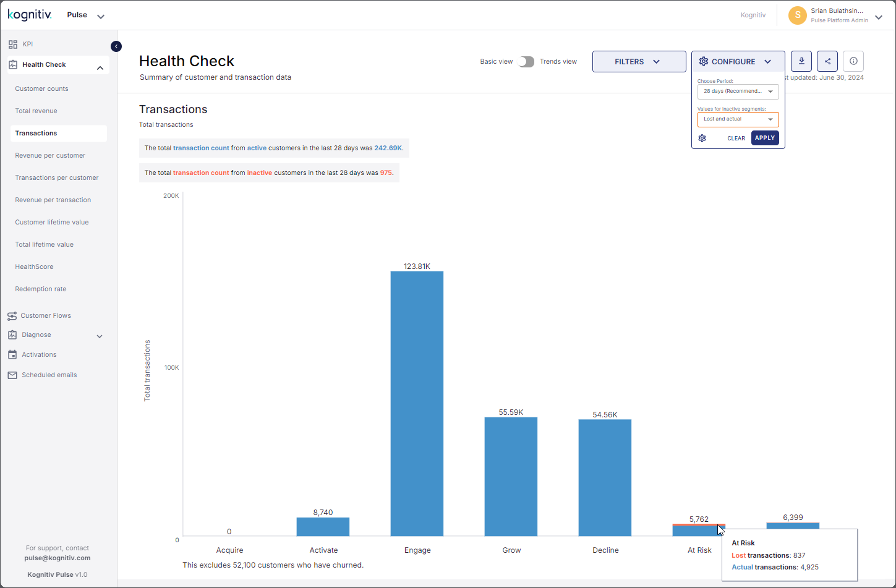Open the info icon in the header
The height and width of the screenshot is (588, 896).
pyautogui.click(x=853, y=61)
